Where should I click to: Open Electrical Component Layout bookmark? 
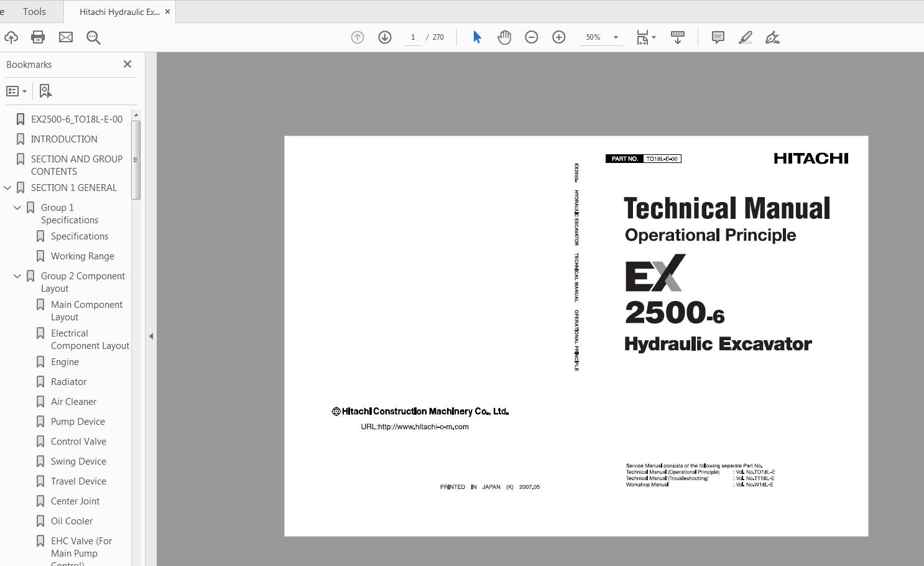pyautogui.click(x=90, y=339)
